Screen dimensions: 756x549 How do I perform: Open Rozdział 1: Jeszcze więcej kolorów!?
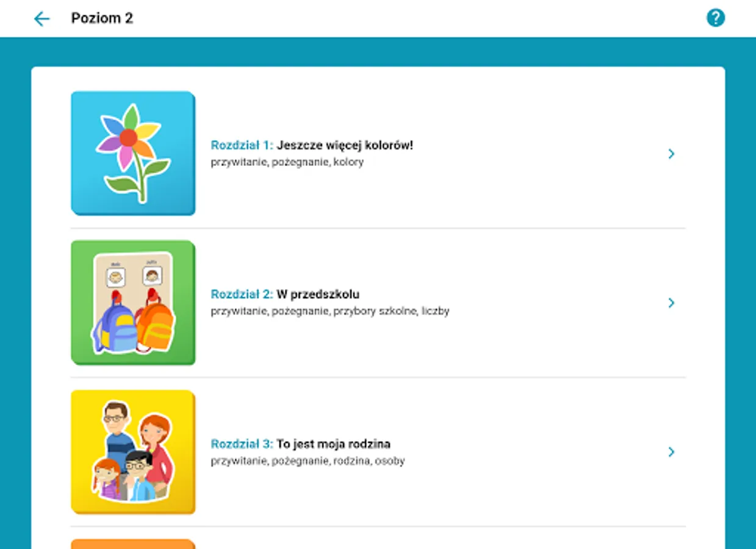312,146
